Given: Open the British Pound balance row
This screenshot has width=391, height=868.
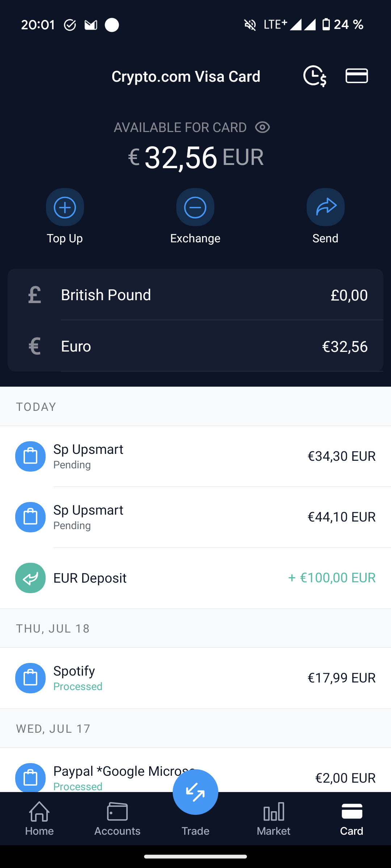Looking at the screenshot, I should pyautogui.click(x=195, y=295).
